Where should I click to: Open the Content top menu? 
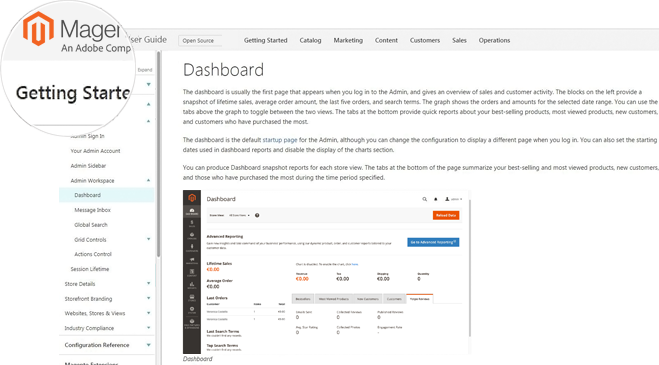[x=386, y=40]
